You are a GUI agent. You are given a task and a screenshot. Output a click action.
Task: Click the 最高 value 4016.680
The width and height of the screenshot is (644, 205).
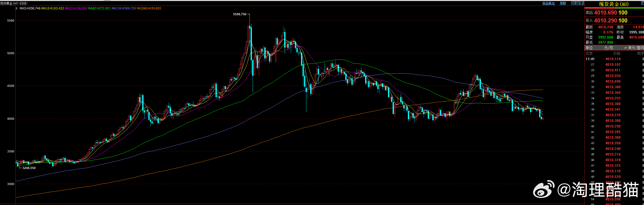[636, 37]
